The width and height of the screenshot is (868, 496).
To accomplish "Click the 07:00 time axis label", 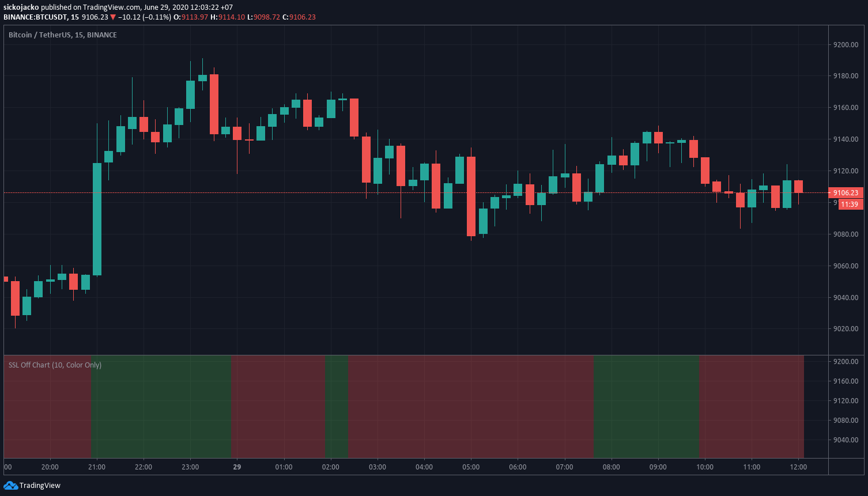I will (x=564, y=467).
